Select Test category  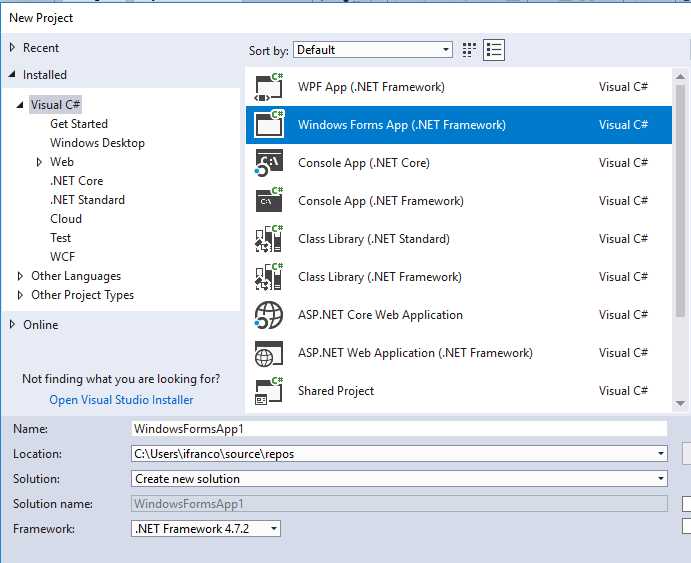point(60,237)
